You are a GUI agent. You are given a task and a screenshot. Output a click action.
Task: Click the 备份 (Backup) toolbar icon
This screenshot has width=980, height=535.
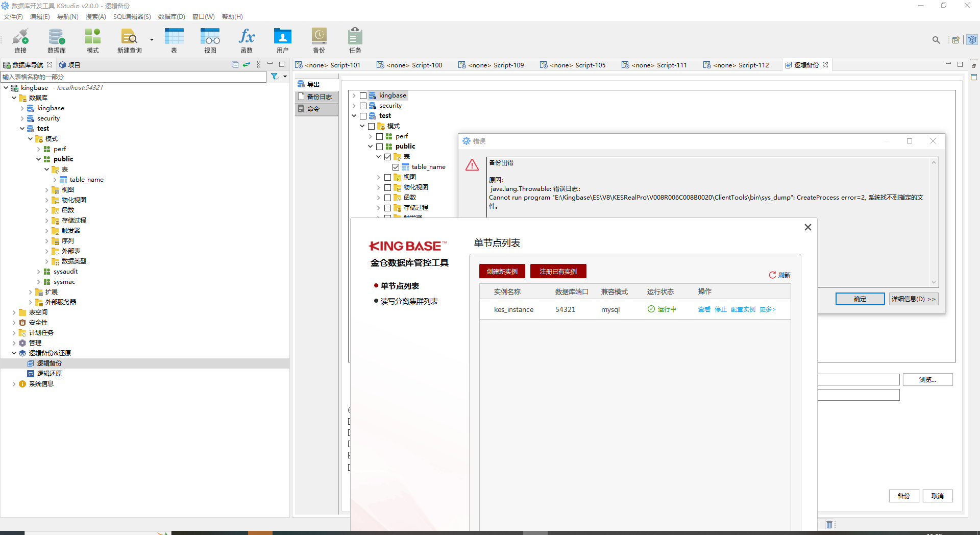(x=319, y=40)
